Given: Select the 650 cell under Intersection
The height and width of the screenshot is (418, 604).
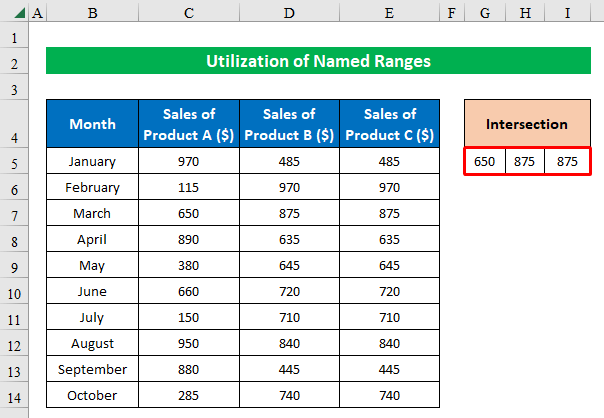Looking at the screenshot, I should click(485, 161).
